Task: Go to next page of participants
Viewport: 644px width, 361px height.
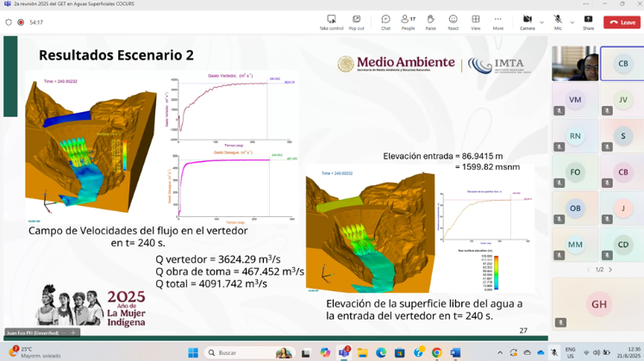Action: [x=610, y=270]
